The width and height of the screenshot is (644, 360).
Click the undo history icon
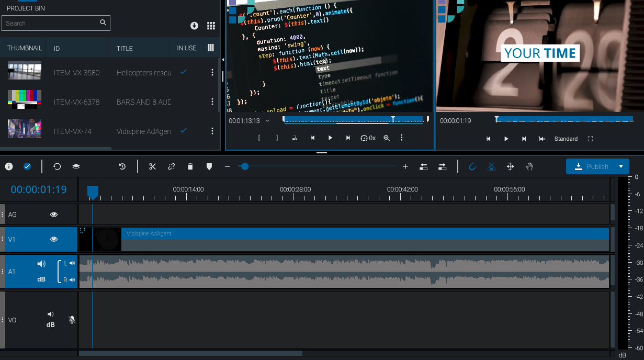click(122, 166)
